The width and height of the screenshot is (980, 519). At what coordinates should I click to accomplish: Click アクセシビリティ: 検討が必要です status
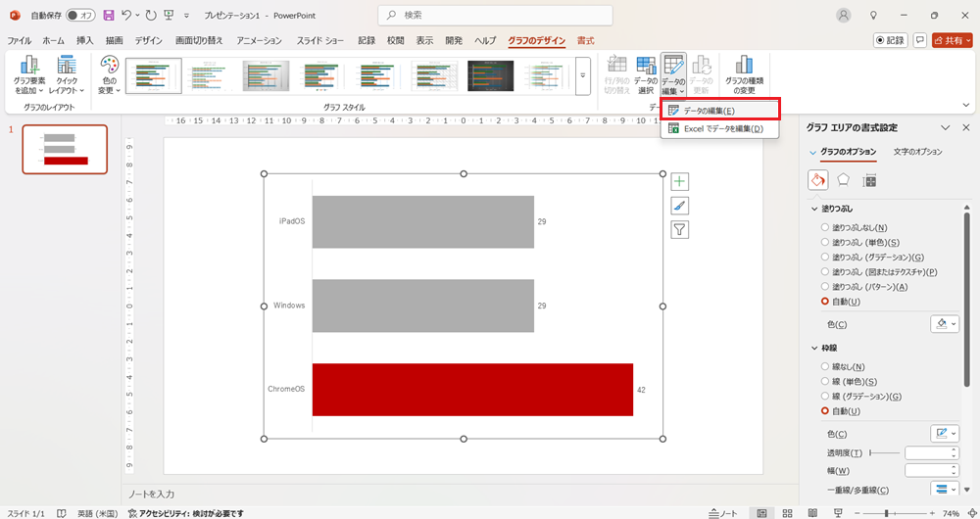click(x=185, y=513)
